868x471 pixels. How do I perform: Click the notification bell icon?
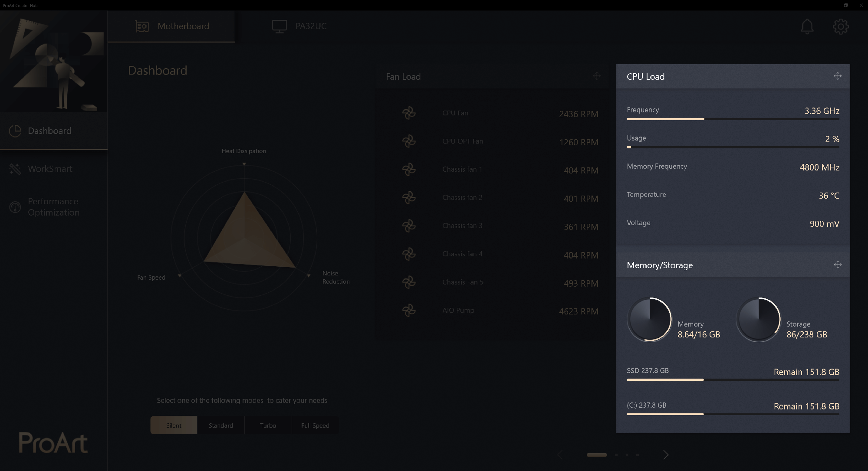coord(807,26)
